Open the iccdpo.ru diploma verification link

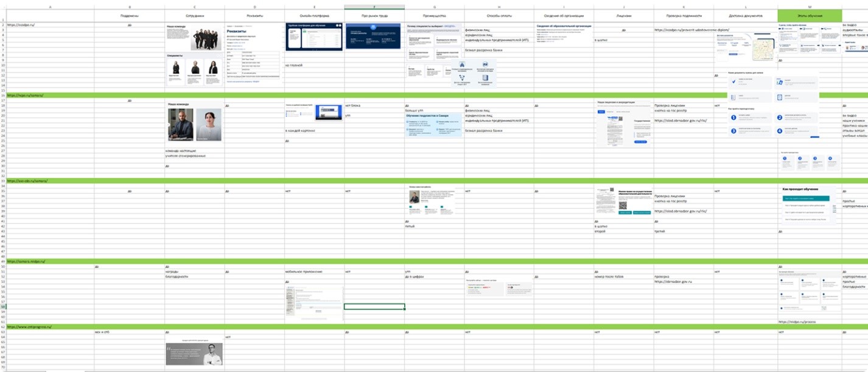click(x=691, y=30)
